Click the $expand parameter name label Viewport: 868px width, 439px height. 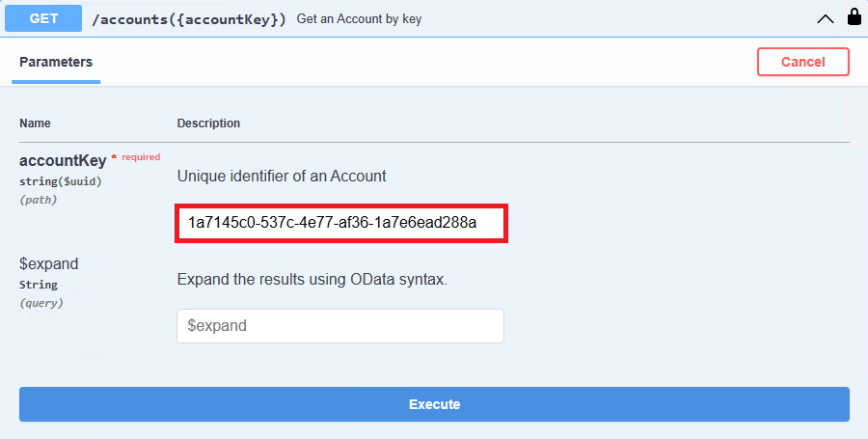pos(48,263)
